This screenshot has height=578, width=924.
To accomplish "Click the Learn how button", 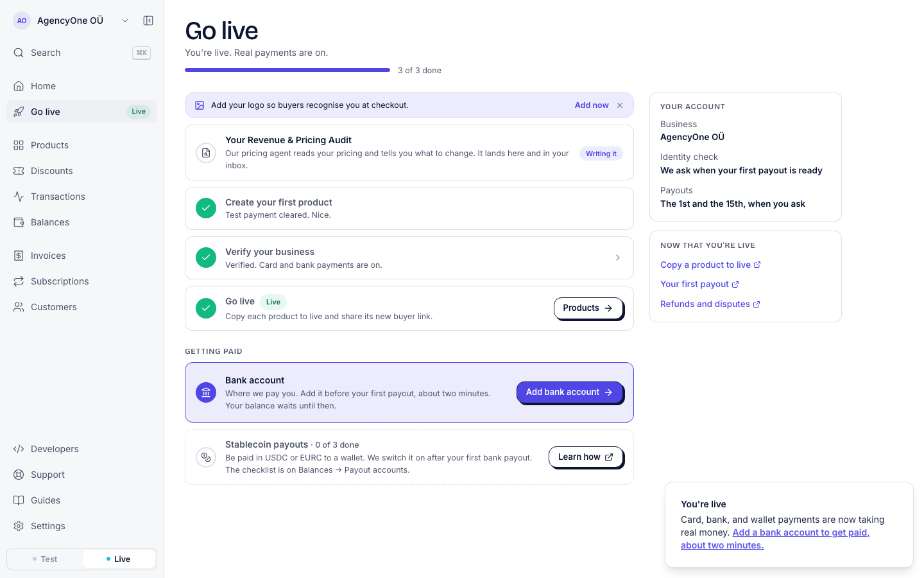I will (585, 457).
